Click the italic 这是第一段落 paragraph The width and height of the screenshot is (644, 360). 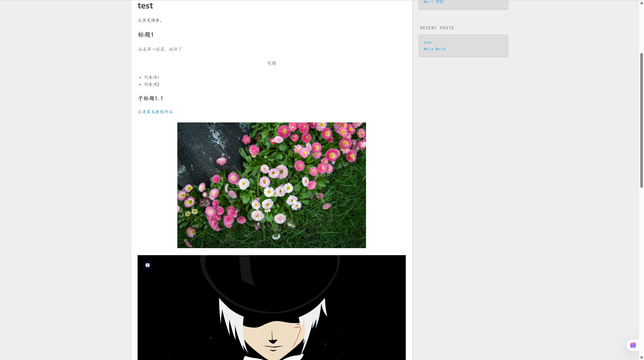(159, 49)
